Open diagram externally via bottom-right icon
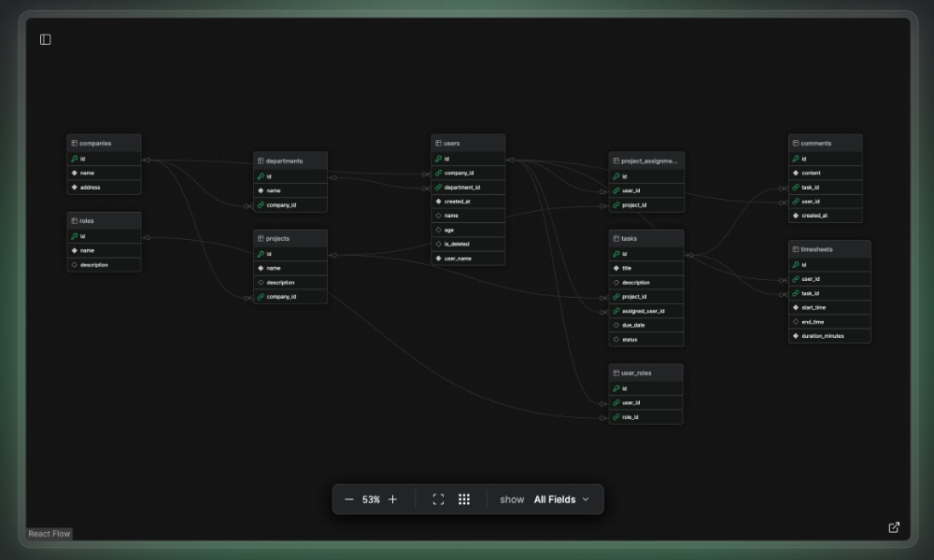The width and height of the screenshot is (934, 560). 893,527
